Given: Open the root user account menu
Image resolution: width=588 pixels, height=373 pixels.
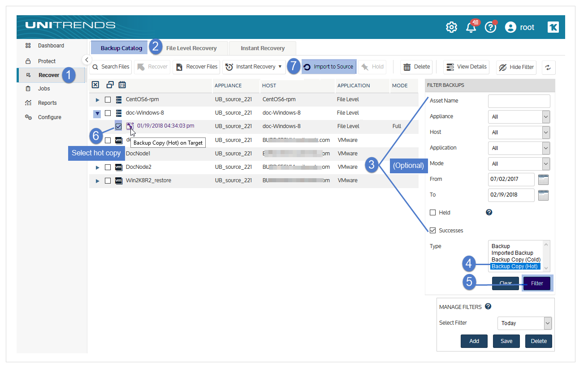Looking at the screenshot, I should (x=519, y=27).
